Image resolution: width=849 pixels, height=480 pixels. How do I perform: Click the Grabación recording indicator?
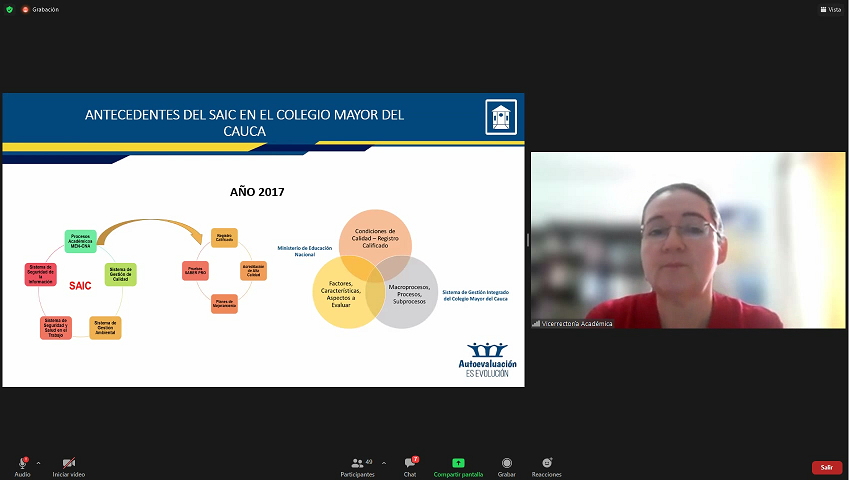click(41, 9)
